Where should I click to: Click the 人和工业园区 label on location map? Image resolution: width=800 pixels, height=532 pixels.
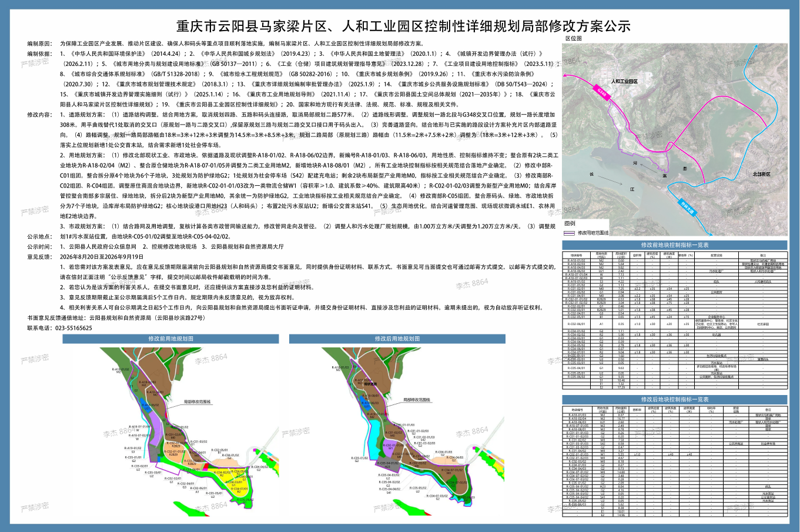(624, 82)
